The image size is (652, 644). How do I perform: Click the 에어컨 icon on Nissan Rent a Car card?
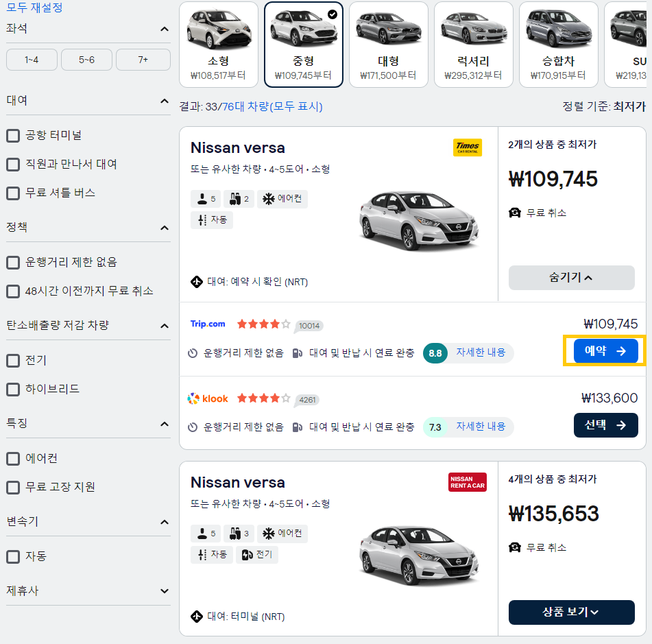(x=269, y=534)
